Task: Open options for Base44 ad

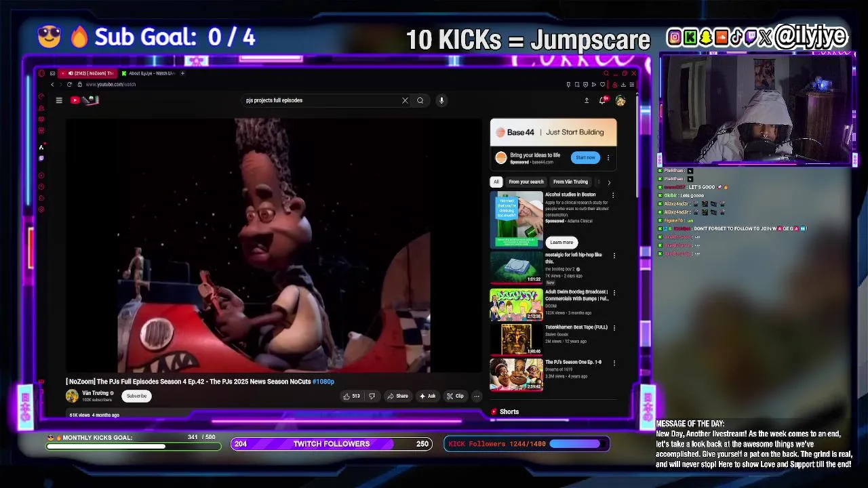Action: (608, 158)
